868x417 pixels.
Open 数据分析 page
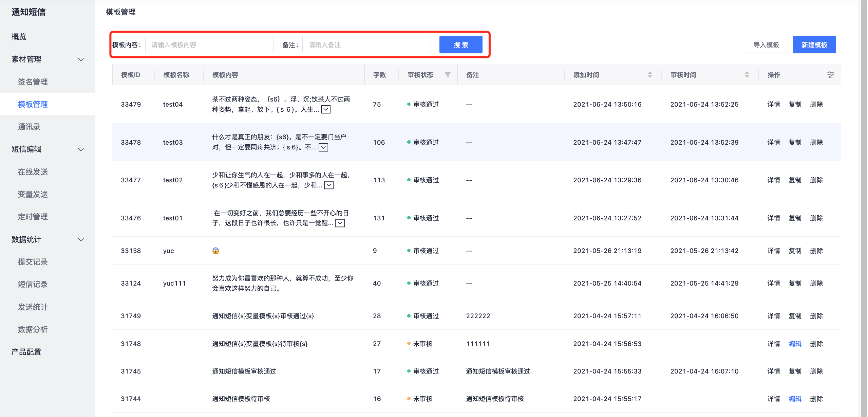click(33, 329)
